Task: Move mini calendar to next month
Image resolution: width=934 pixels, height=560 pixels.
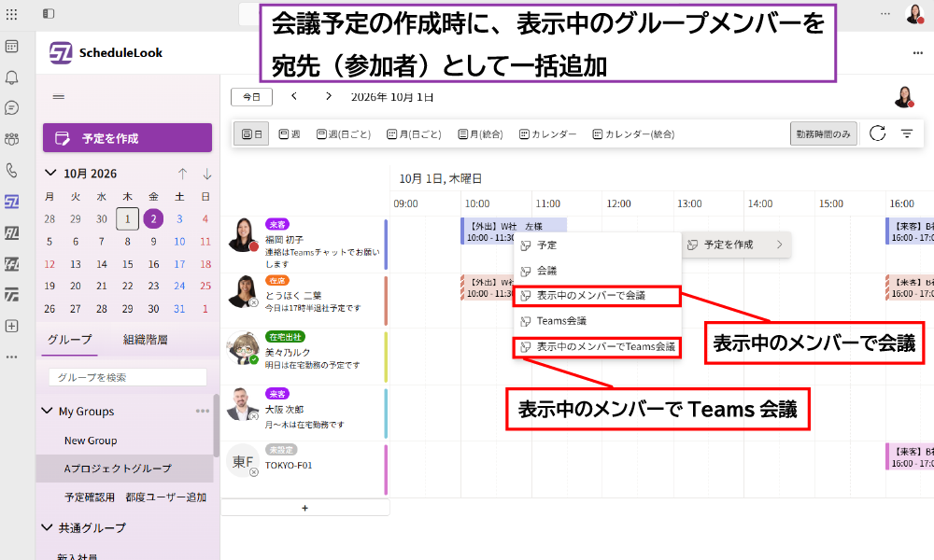Action: [x=206, y=174]
